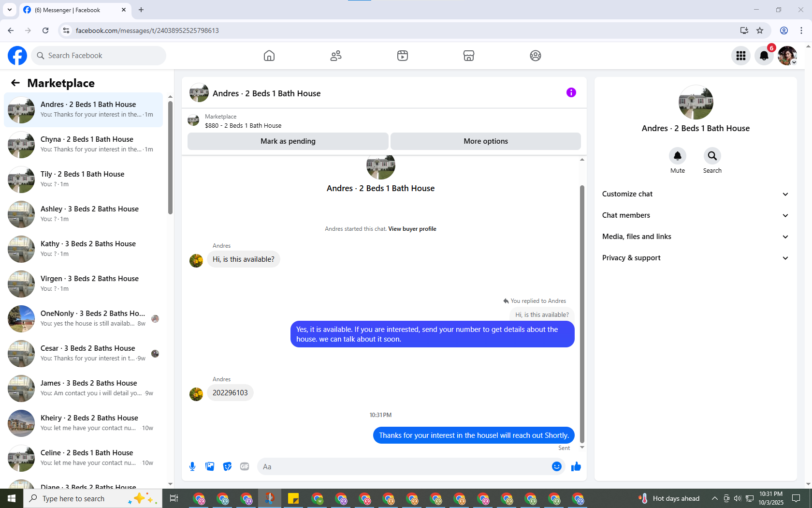Search in conversation magnifier icon
This screenshot has height=508, width=812.
click(x=712, y=156)
